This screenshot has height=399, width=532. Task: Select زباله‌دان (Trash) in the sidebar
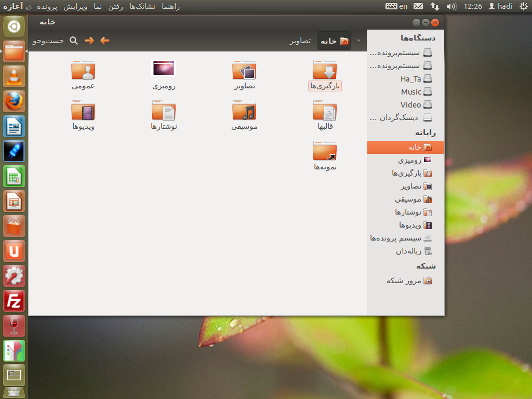point(414,251)
